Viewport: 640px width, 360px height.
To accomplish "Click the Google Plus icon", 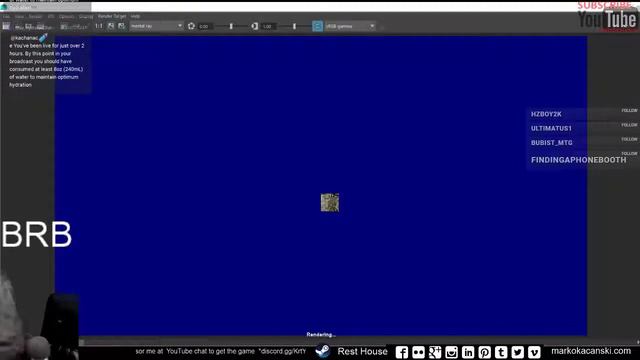I will pos(435,352).
